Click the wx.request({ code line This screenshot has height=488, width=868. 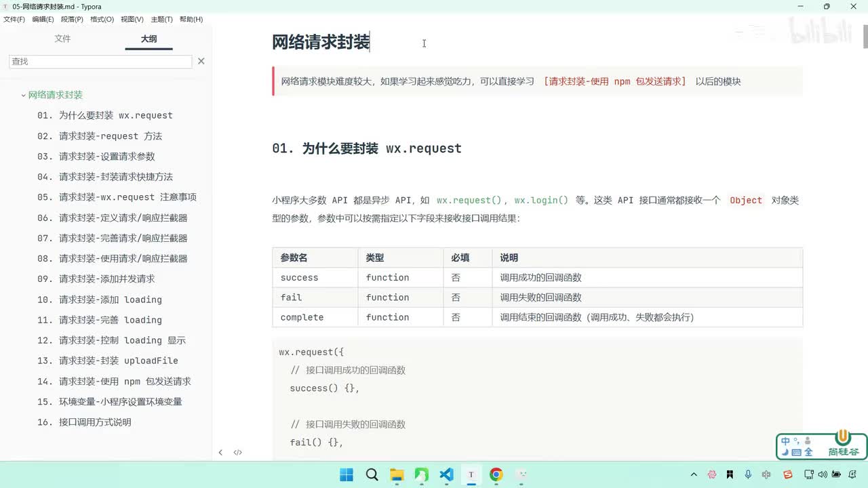[x=312, y=352]
